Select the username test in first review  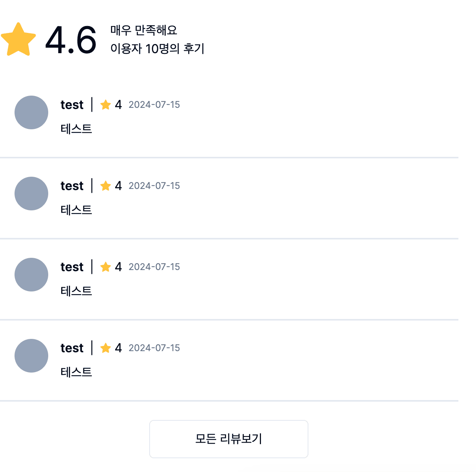(72, 104)
